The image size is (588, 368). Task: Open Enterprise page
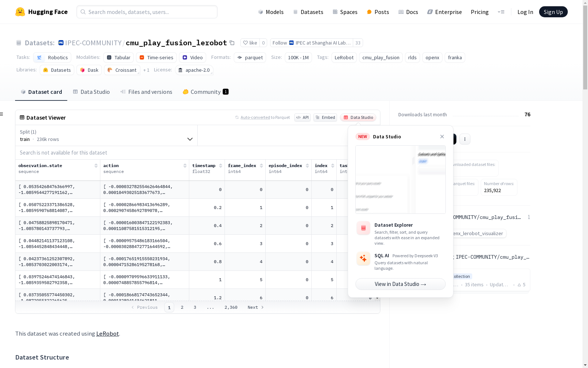pos(444,12)
